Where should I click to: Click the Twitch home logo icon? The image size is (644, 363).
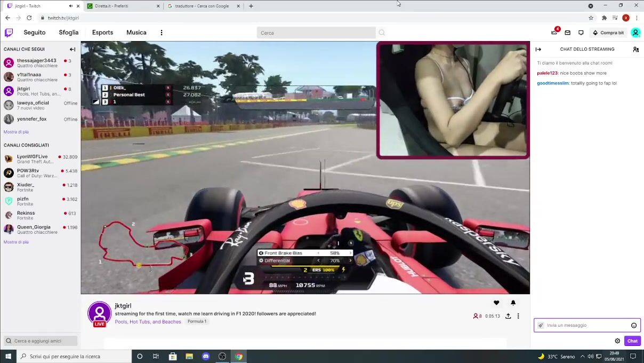click(x=9, y=33)
